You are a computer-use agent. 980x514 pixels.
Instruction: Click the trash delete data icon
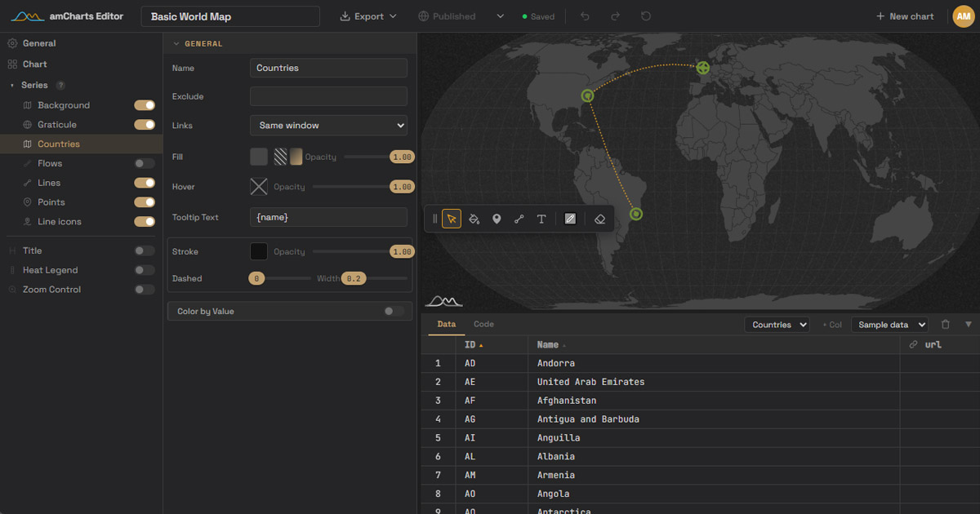pyautogui.click(x=946, y=324)
